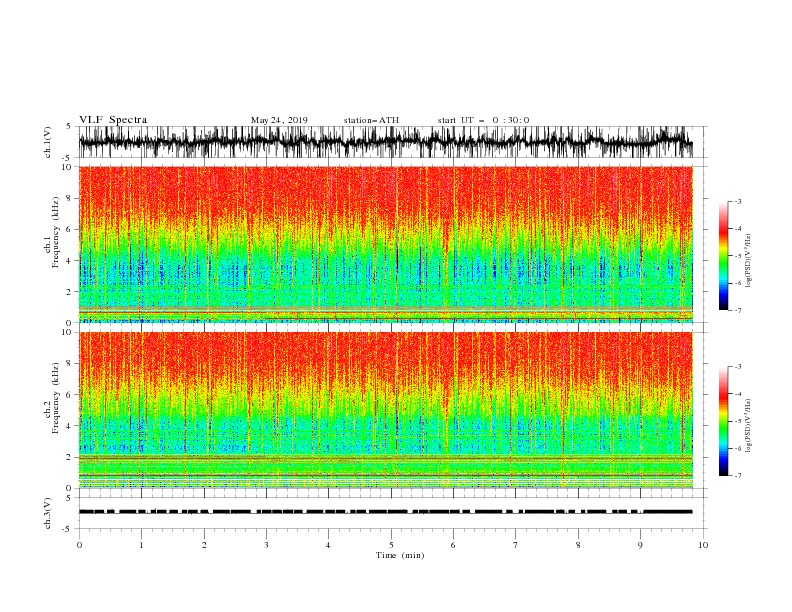Click the "station=ATH" label
Screen dimensions: 792x612
(x=371, y=120)
